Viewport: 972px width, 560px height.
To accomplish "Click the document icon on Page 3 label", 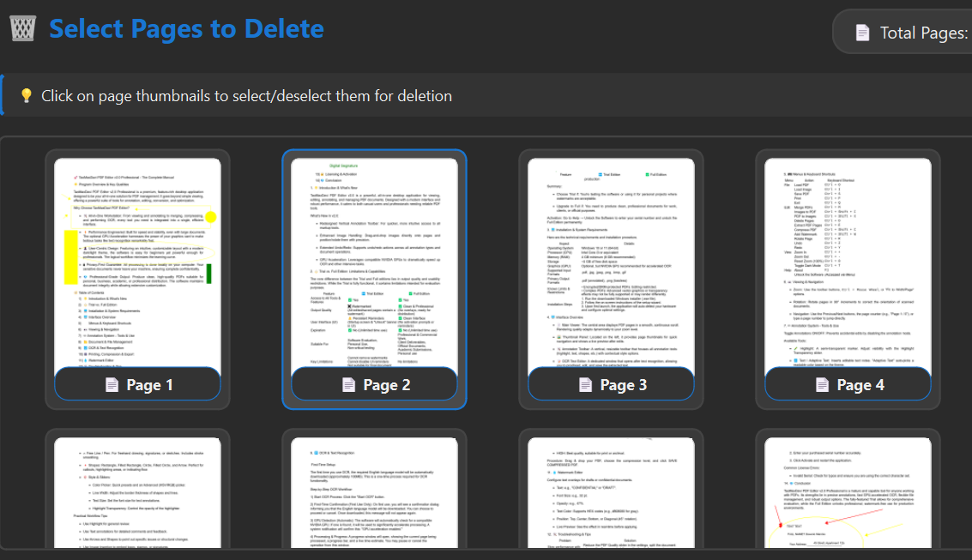I will (585, 385).
